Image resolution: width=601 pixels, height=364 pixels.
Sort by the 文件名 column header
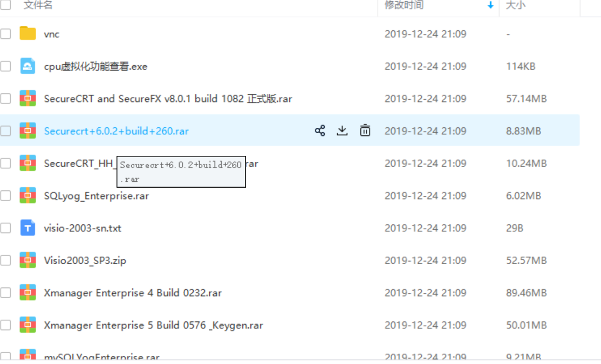(x=38, y=5)
